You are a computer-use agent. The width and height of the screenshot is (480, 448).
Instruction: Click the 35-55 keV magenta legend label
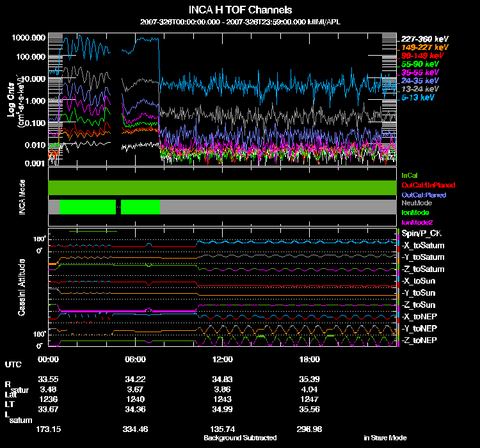pos(420,72)
